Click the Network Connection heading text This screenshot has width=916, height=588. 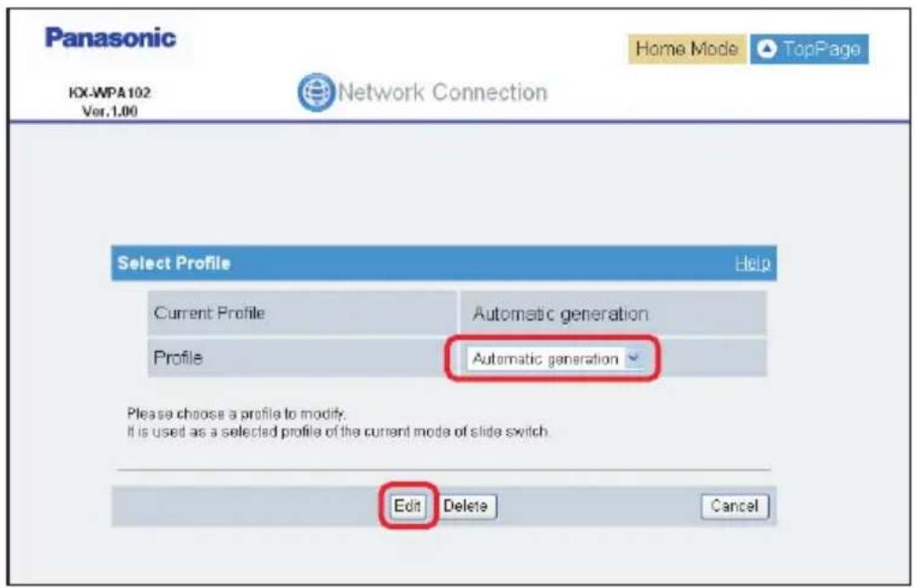[x=442, y=92]
